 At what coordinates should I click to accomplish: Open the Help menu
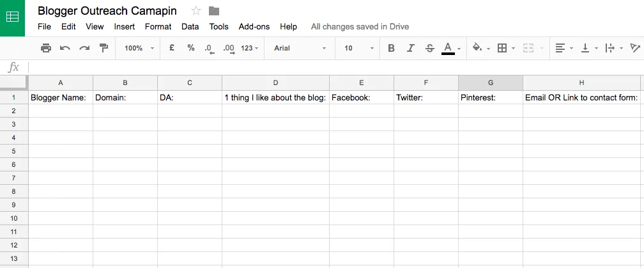(x=288, y=27)
